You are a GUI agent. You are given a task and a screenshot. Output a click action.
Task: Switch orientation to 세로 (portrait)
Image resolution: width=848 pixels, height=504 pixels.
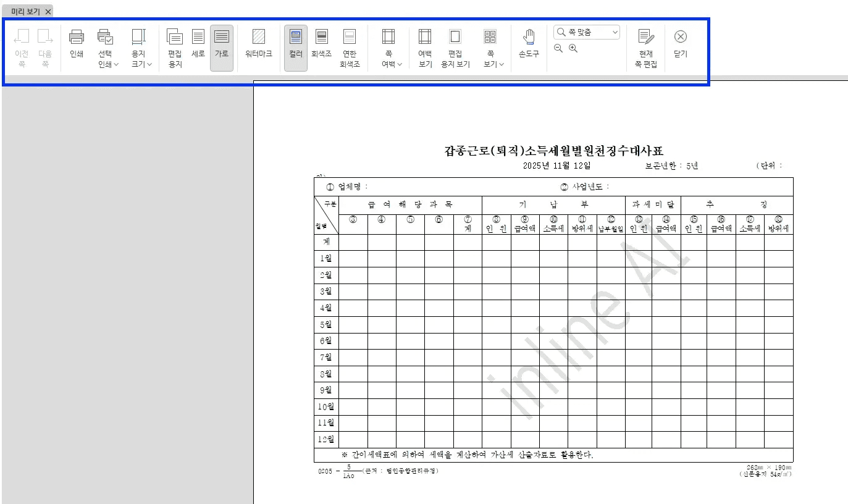click(198, 46)
